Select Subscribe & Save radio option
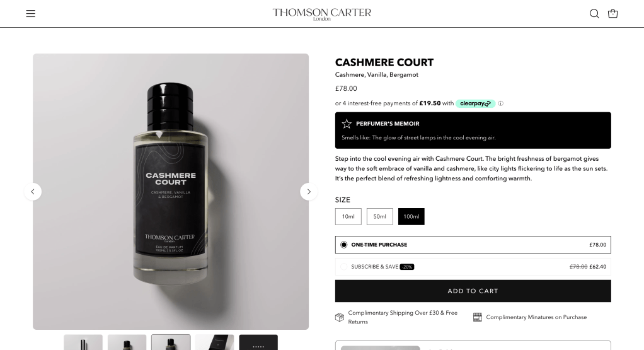The width and height of the screenshot is (644, 350). click(344, 267)
